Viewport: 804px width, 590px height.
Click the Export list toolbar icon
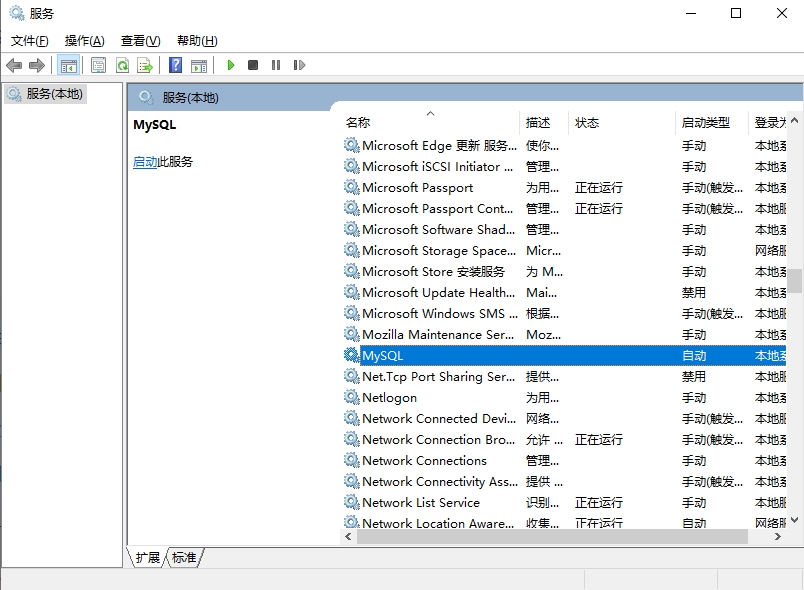point(145,65)
